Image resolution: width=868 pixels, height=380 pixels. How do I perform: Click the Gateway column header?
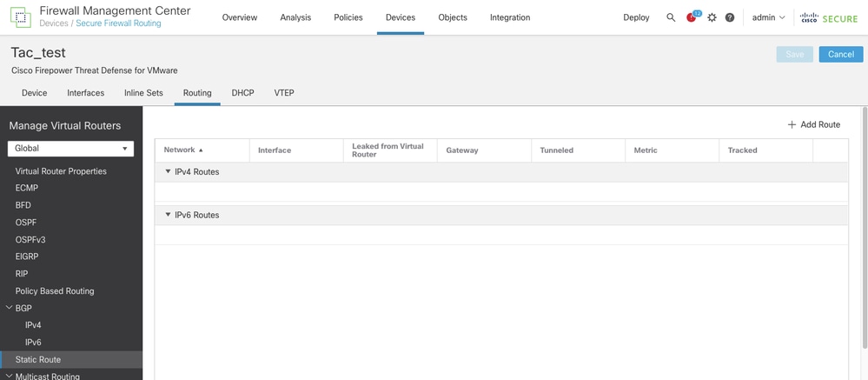tap(462, 150)
